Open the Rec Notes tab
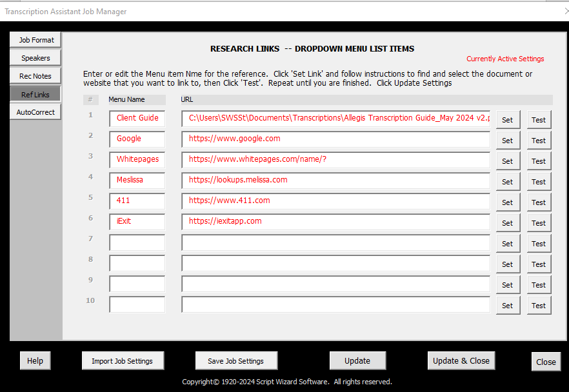 click(35, 76)
